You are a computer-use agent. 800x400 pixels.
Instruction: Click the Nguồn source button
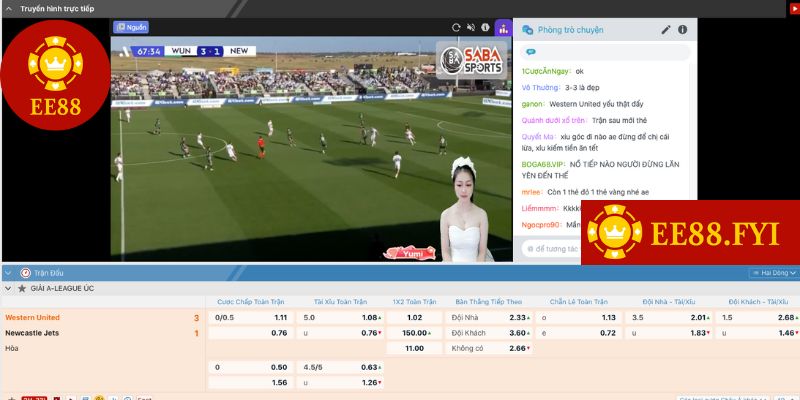tap(131, 28)
